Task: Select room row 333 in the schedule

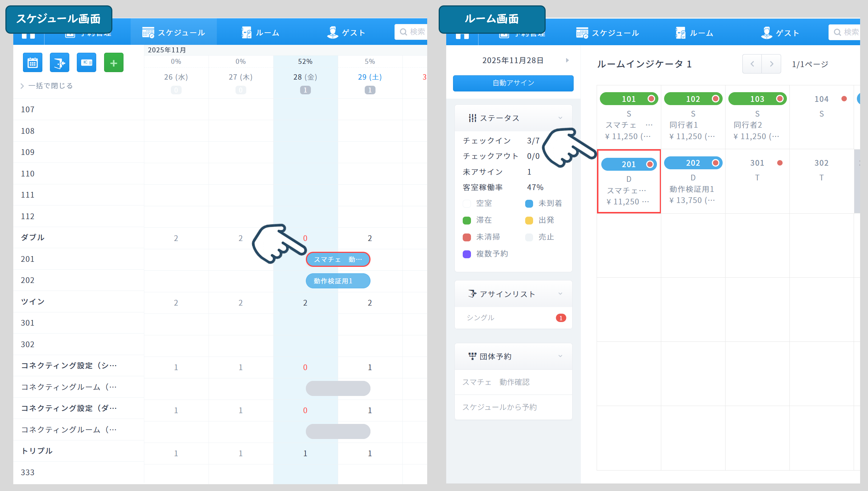Action: (x=79, y=472)
